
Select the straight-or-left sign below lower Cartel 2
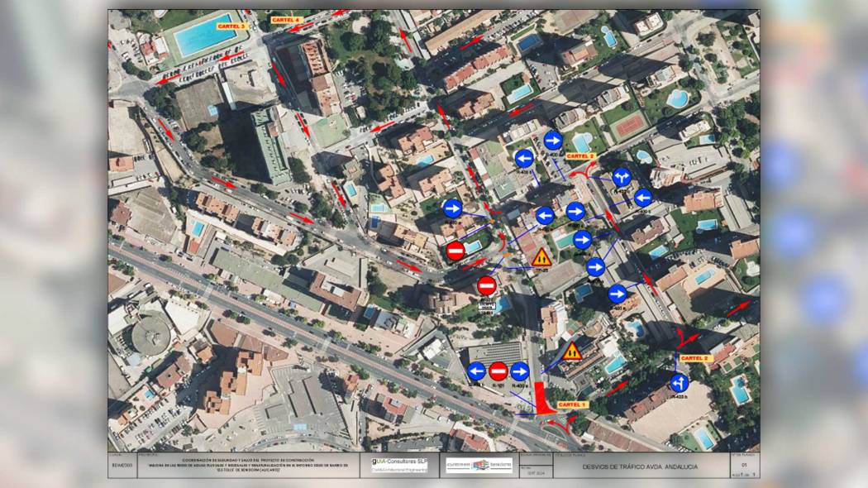679,383
